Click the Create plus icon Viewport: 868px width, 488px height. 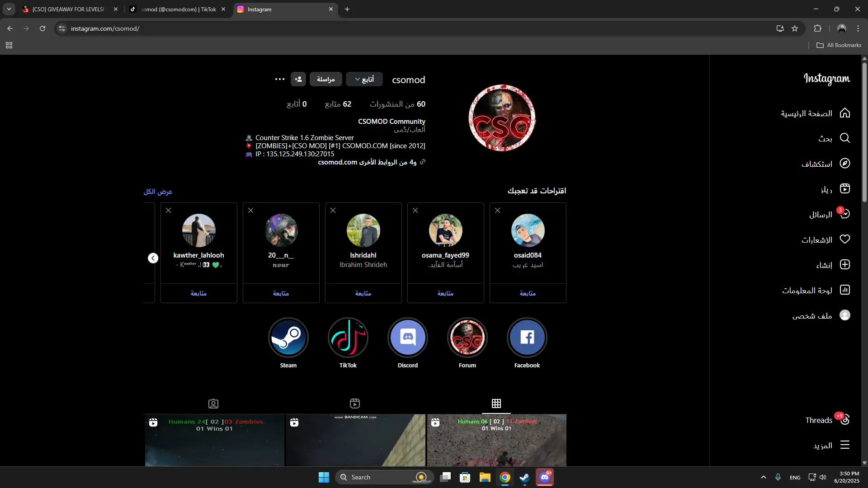point(844,265)
